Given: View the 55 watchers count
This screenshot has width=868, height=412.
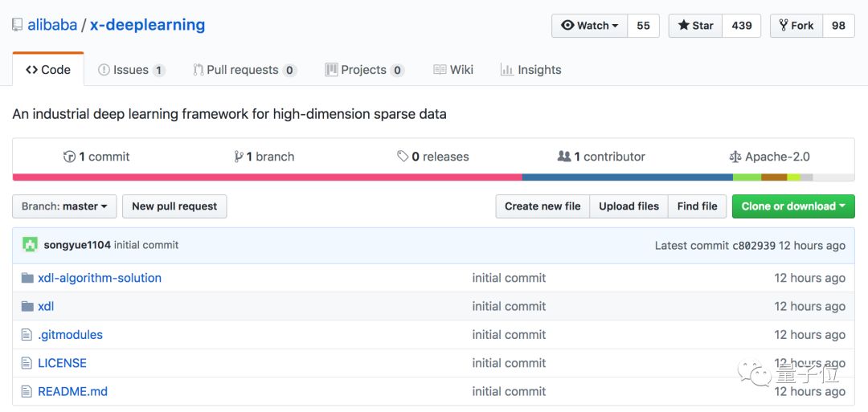Looking at the screenshot, I should 643,26.
